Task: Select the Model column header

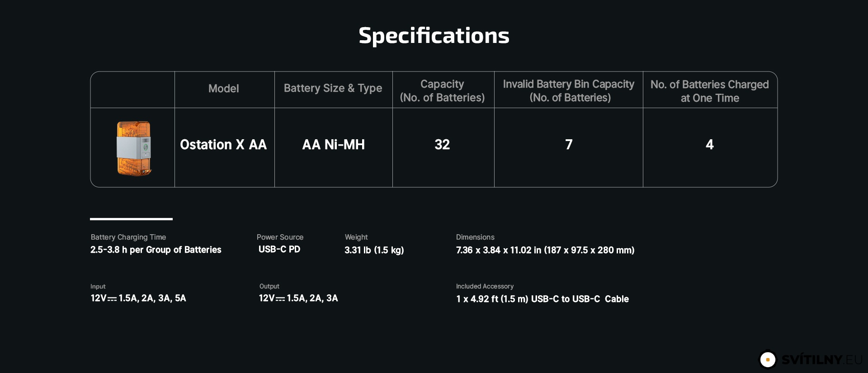Action: pyautogui.click(x=224, y=89)
